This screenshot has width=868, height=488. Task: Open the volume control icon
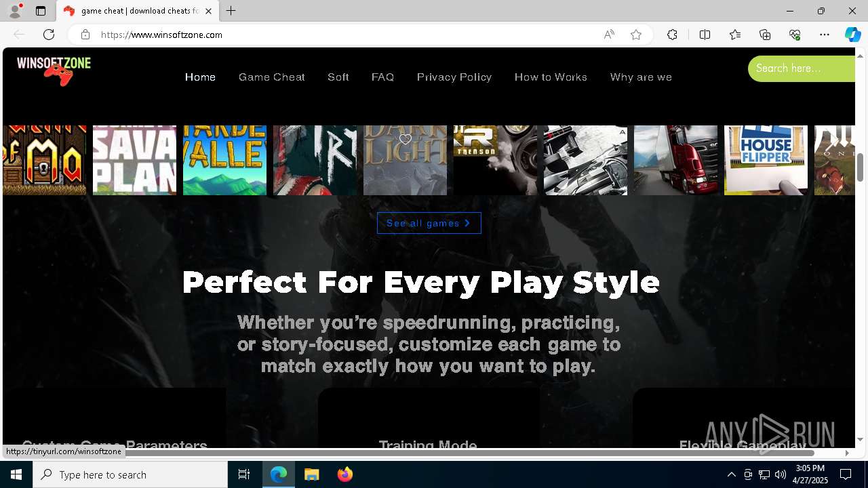point(781,474)
